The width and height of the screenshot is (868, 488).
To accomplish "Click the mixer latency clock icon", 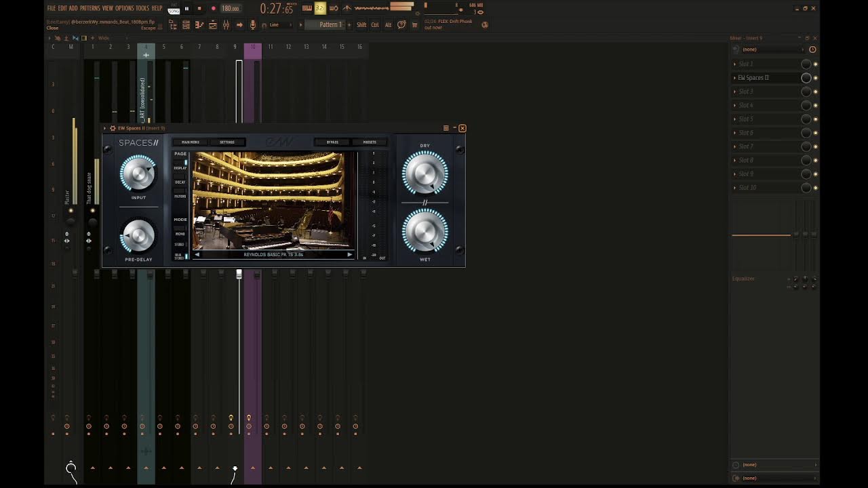I will 812,49.
